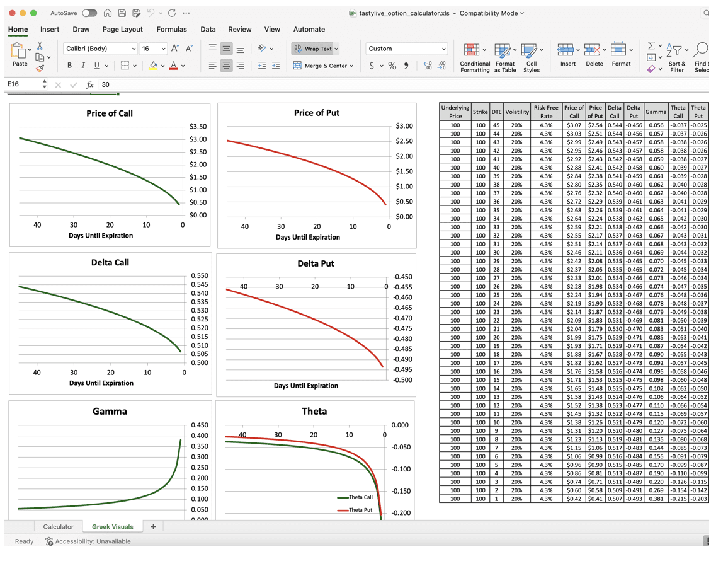Open the Delete cells dropdown arrow
The width and height of the screenshot is (728, 566).
pos(605,50)
